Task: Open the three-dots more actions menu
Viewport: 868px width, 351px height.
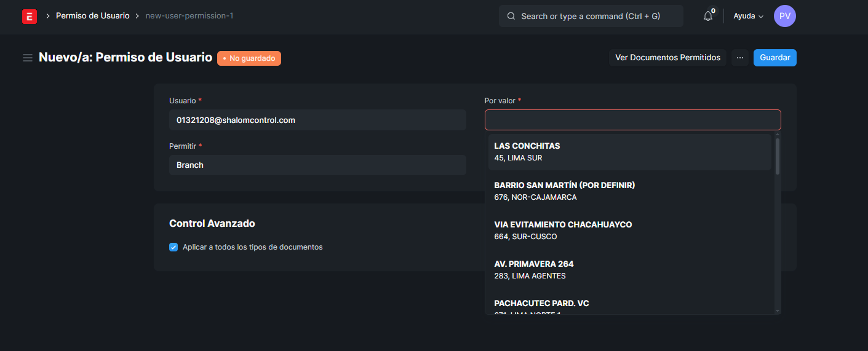Action: [740, 58]
